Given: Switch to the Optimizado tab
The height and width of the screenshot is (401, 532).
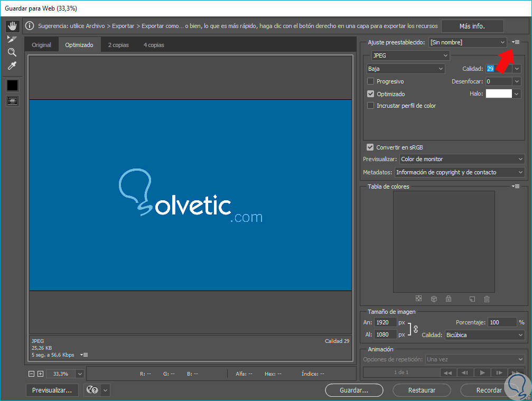Looking at the screenshot, I should click(79, 45).
